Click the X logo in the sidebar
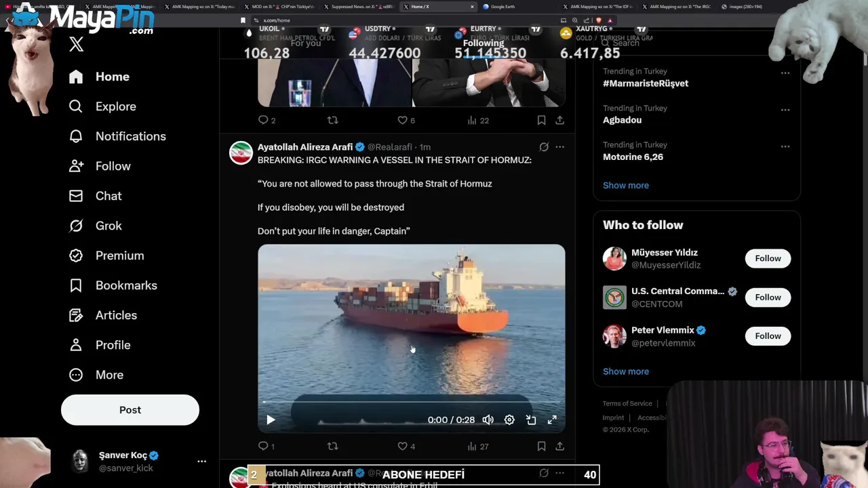The width and height of the screenshot is (868, 488). click(x=77, y=45)
